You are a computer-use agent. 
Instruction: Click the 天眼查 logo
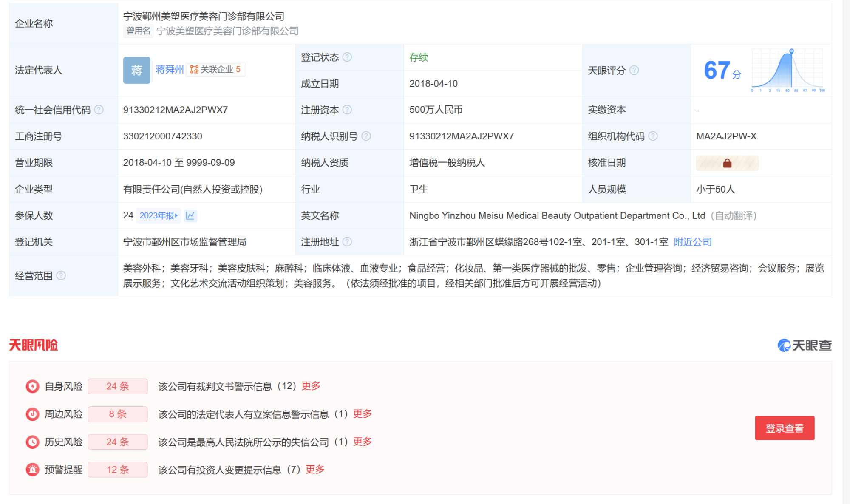point(805,345)
